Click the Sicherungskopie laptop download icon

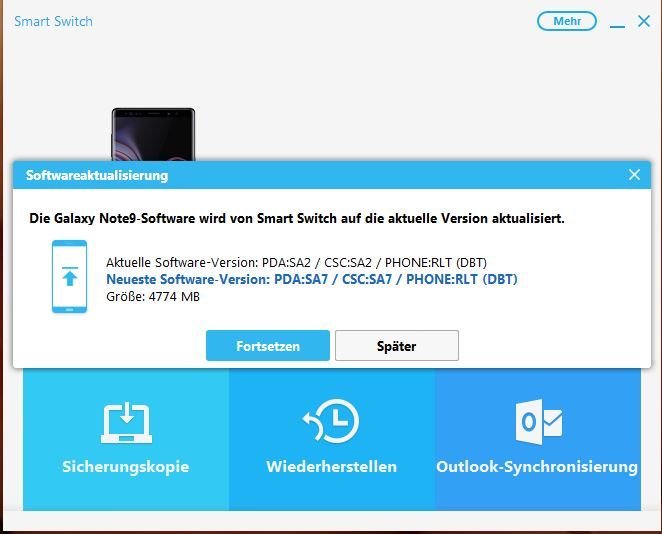126,423
